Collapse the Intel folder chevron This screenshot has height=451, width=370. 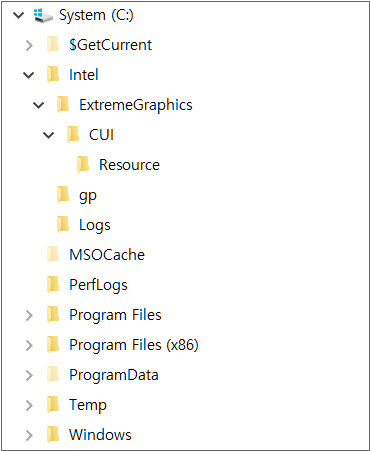(x=29, y=75)
